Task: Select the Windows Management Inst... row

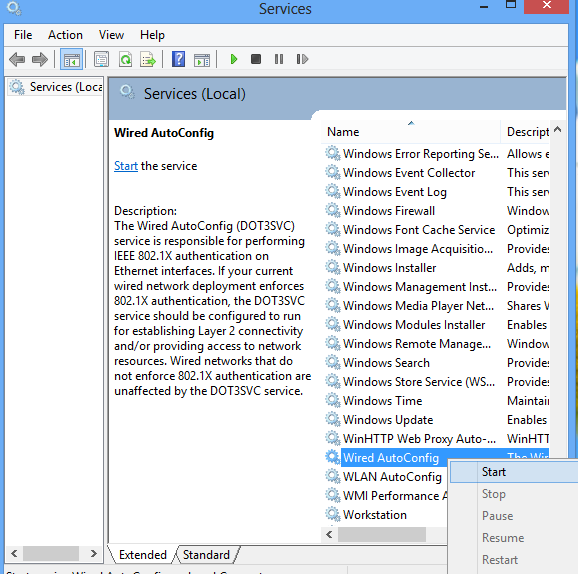Action: click(x=436, y=286)
